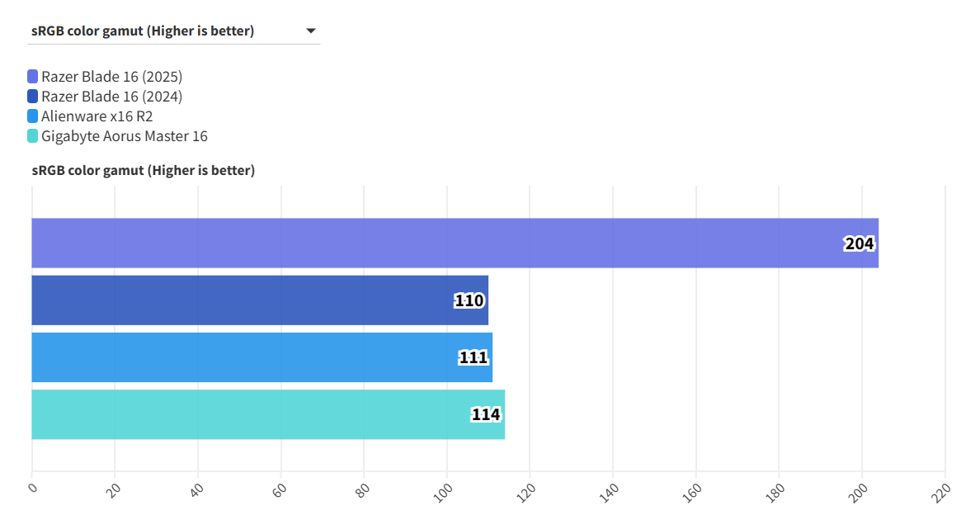Image resolution: width=980 pixels, height=520 pixels.
Task: Toggle the Alienware x16 R2 legend label
Action: tap(97, 116)
